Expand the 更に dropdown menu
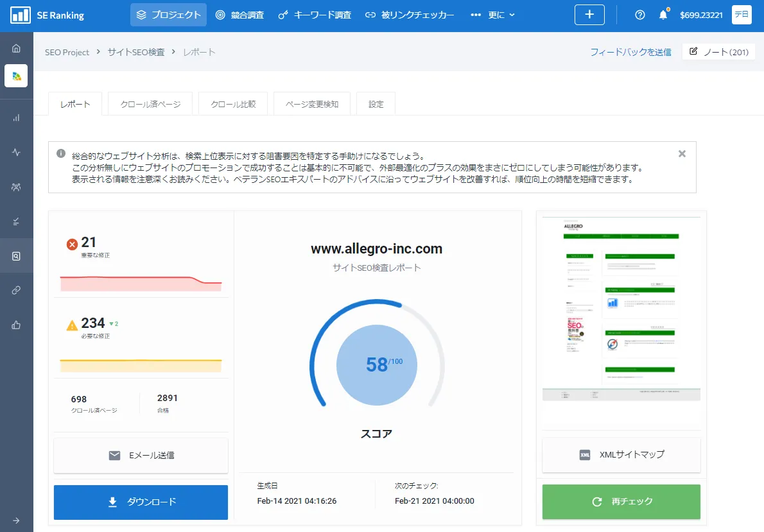Image resolution: width=764 pixels, height=532 pixels. pos(492,15)
